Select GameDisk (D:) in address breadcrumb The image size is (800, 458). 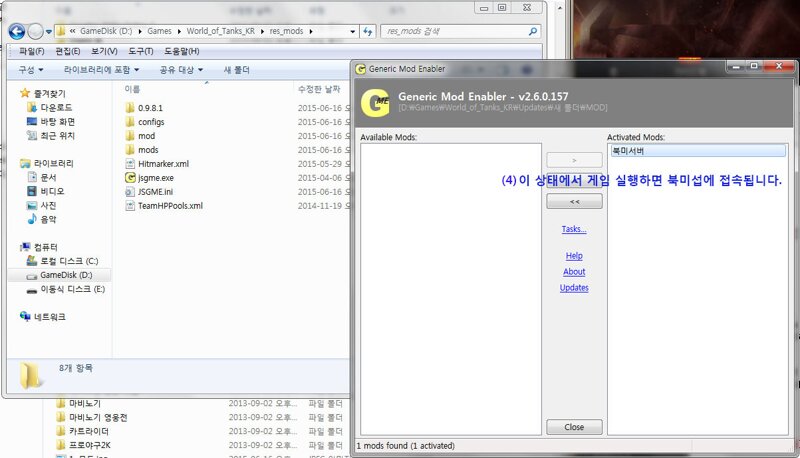(106, 31)
